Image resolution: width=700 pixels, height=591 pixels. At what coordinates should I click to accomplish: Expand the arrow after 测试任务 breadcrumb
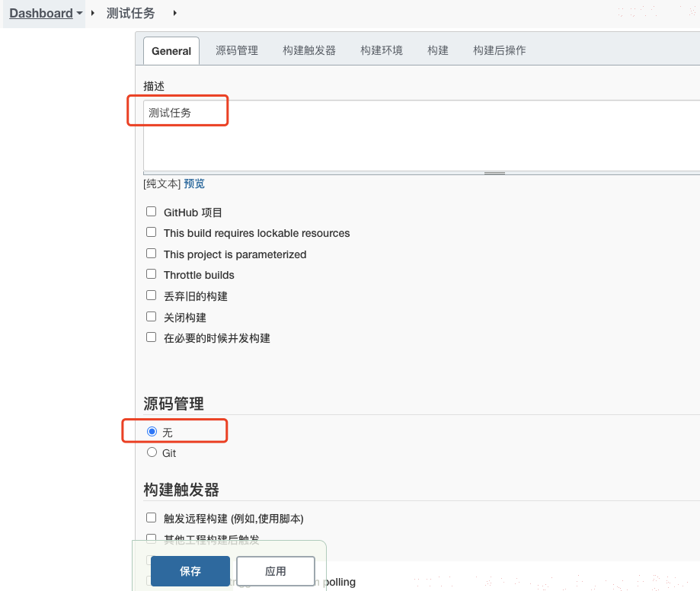(x=175, y=14)
